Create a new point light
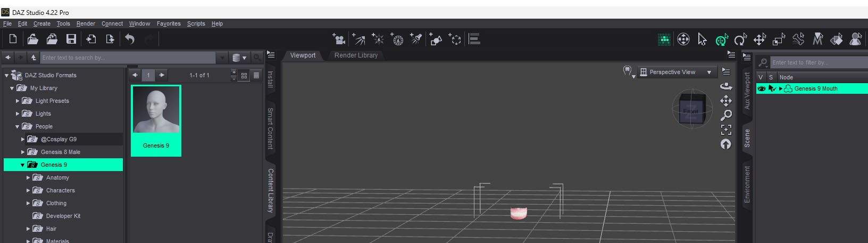This screenshot has width=868, height=243. (x=378, y=39)
